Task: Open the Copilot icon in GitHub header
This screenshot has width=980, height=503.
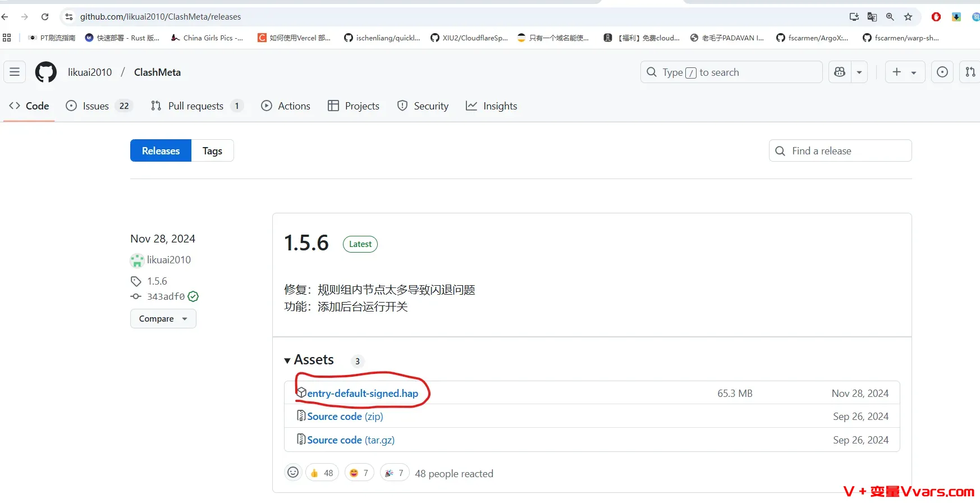Action: [x=840, y=72]
